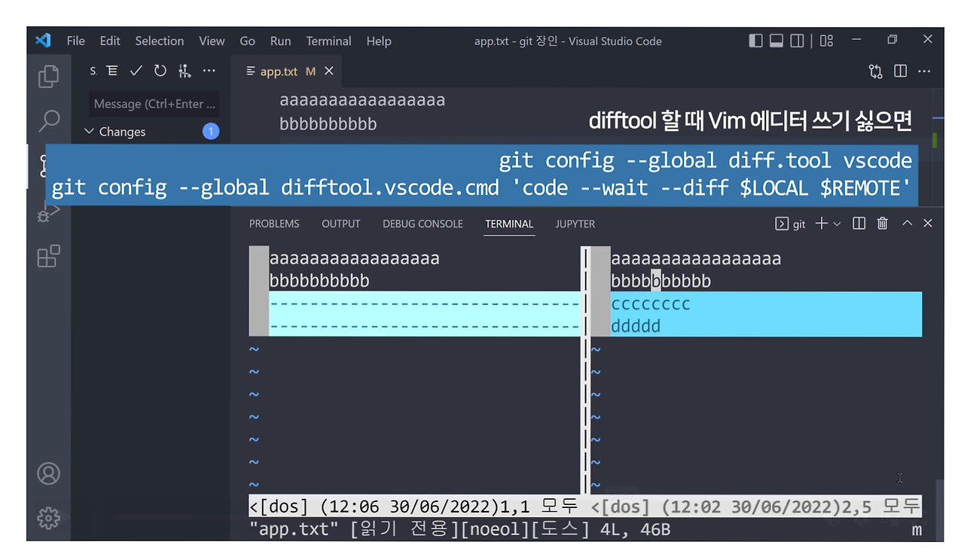Image resolution: width=964 pixels, height=560 pixels.
Task: Open the Help menu
Action: [379, 41]
